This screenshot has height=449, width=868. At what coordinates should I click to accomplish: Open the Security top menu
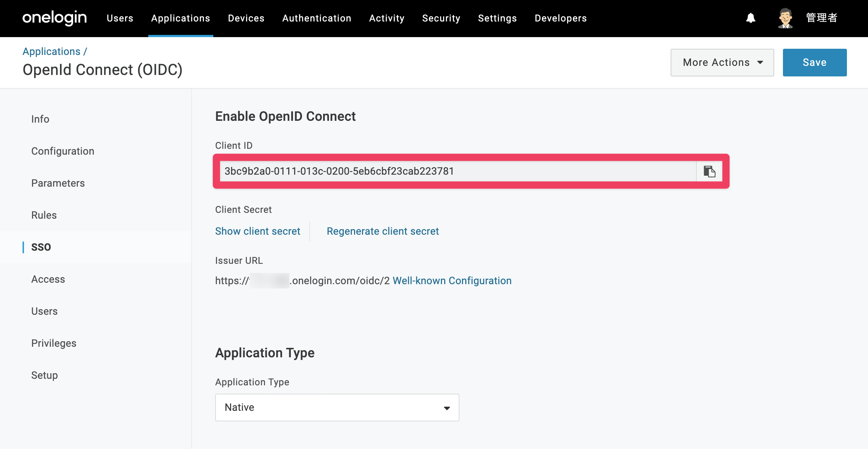click(x=441, y=18)
